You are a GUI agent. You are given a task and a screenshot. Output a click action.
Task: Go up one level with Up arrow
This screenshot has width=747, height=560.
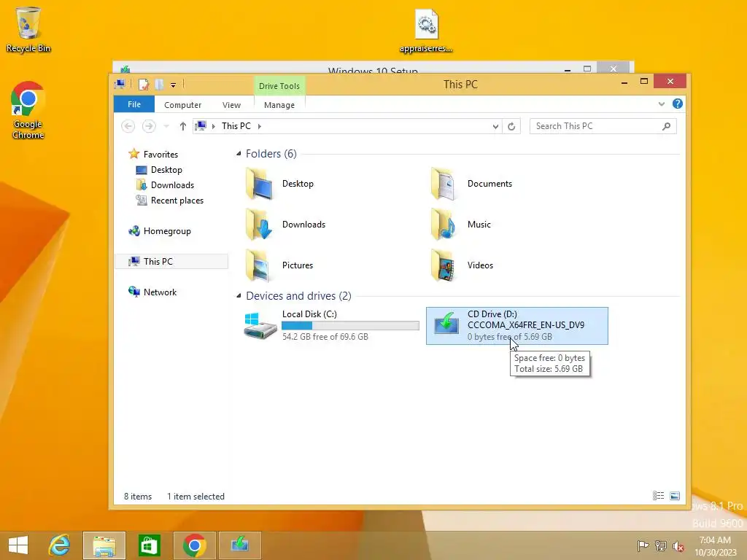click(183, 126)
